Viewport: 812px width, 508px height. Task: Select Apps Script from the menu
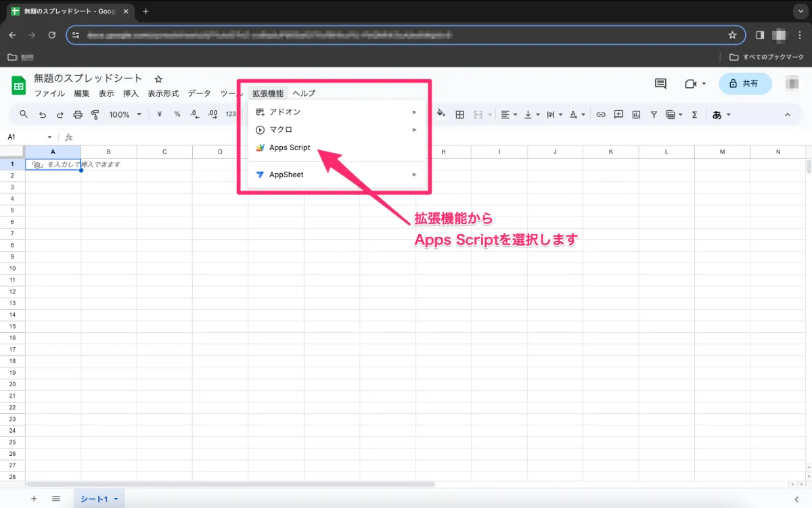click(x=337, y=147)
